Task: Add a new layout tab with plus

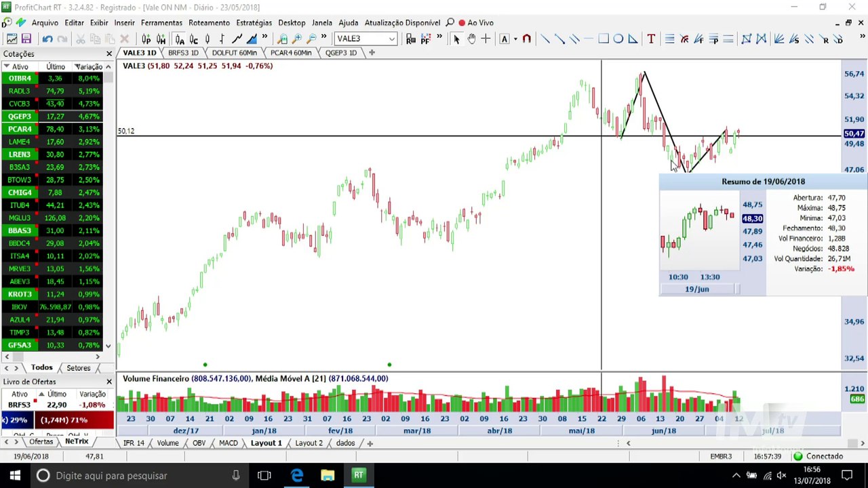Action: [370, 443]
